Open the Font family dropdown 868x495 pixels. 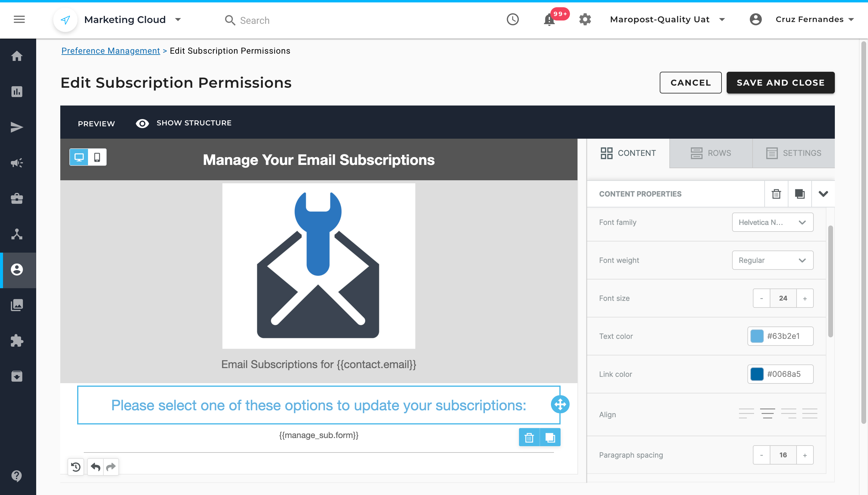click(772, 222)
